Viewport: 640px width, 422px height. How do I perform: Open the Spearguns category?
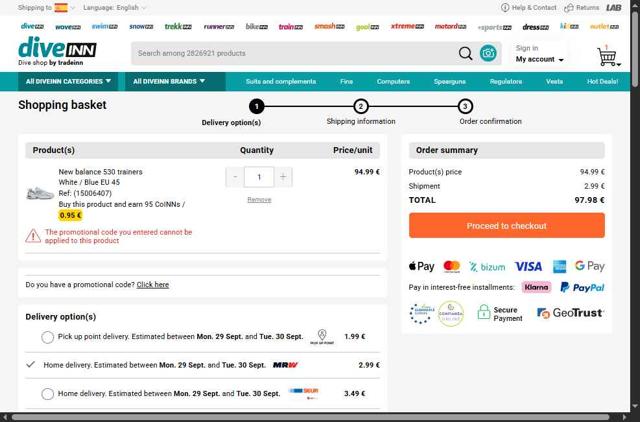point(449,81)
